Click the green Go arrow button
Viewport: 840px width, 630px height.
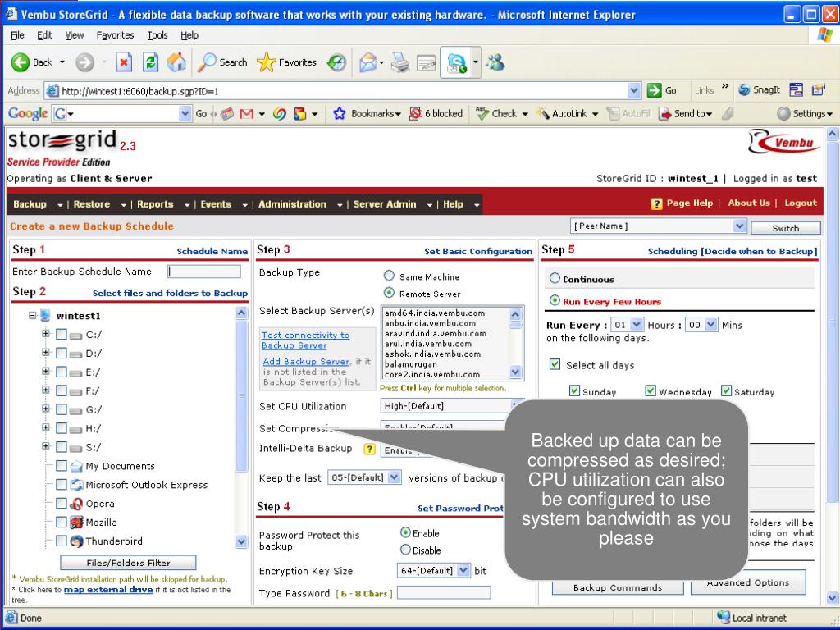coord(654,90)
